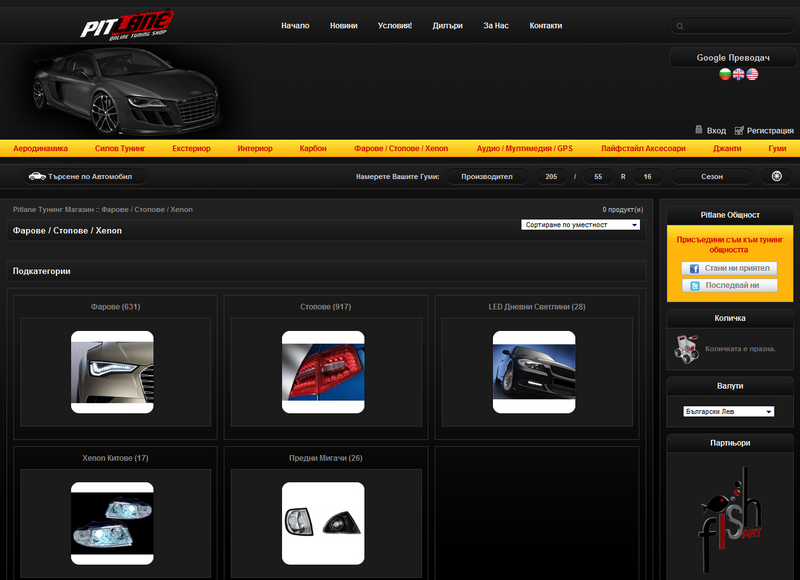Viewport: 800px width, 580px height.
Task: Go to Начало in the top menu
Action: point(295,26)
